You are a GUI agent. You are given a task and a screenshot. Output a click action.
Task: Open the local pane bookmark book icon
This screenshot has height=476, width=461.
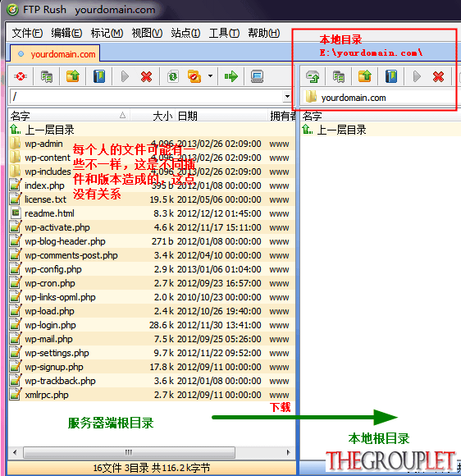[391, 76]
